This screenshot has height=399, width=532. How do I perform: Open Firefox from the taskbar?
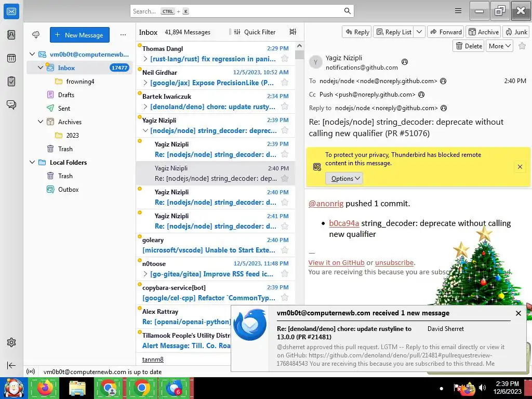(45, 388)
